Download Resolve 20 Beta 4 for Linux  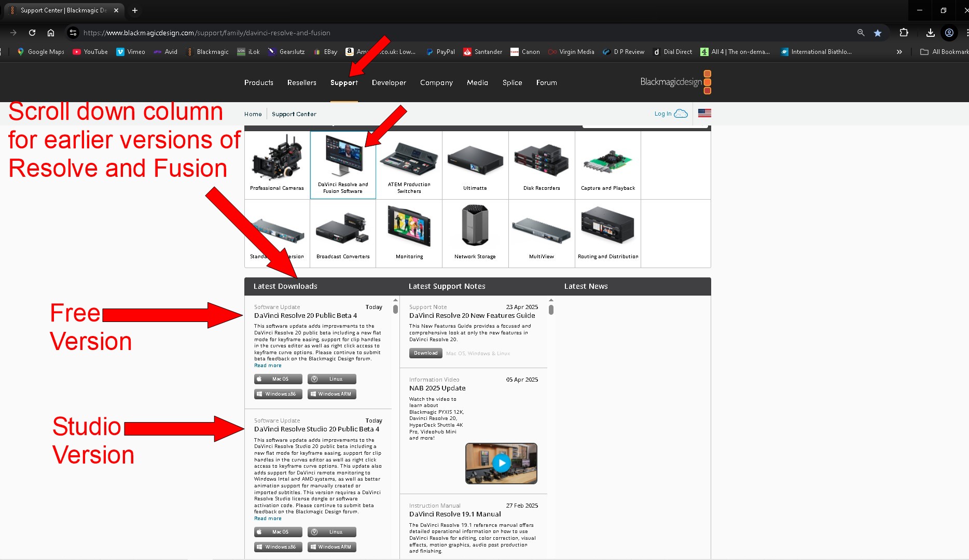pos(331,379)
